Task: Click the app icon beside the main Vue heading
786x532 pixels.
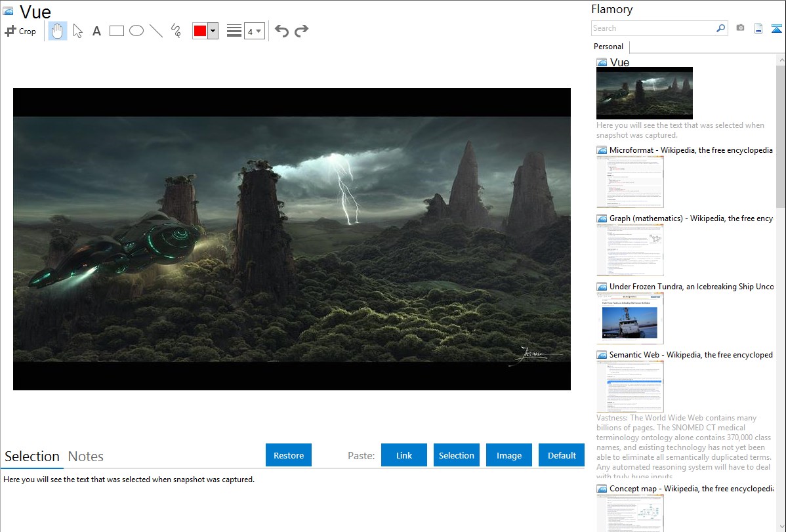Action: coord(8,11)
